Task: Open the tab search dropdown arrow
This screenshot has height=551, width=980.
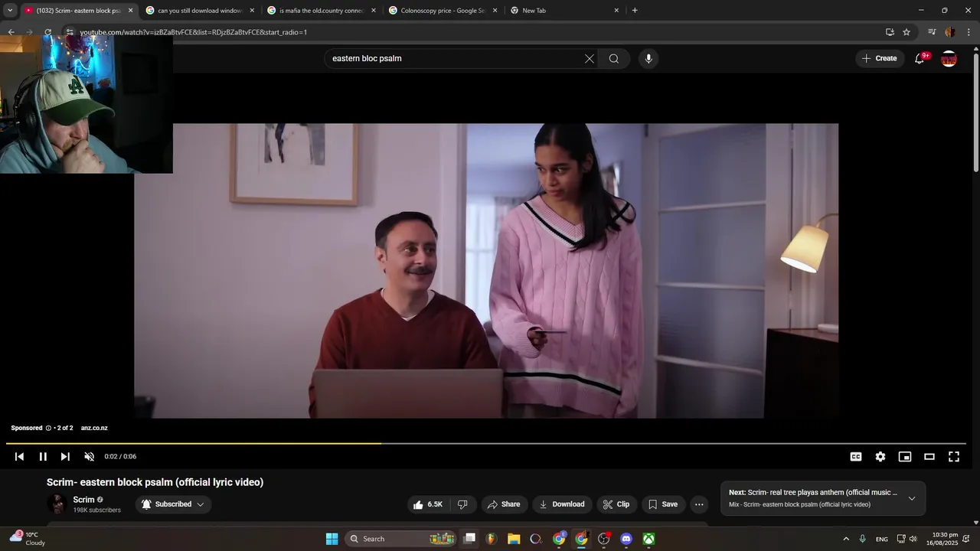Action: 10,11
